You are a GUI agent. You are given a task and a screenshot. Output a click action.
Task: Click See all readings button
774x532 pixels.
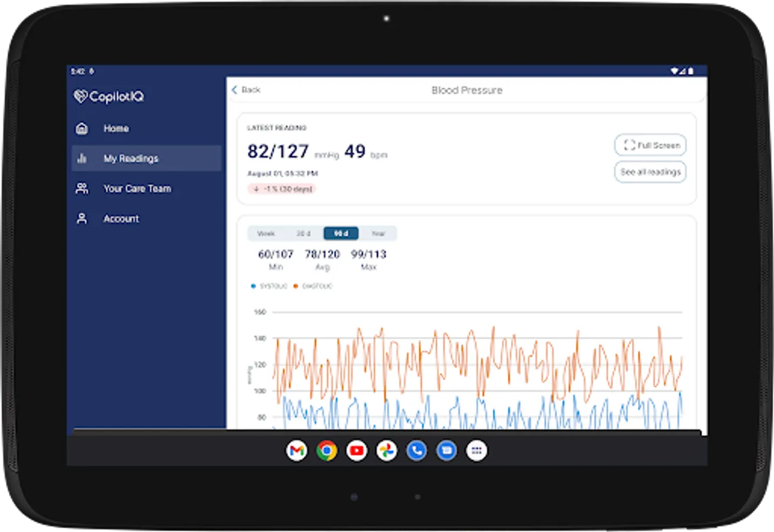(650, 172)
